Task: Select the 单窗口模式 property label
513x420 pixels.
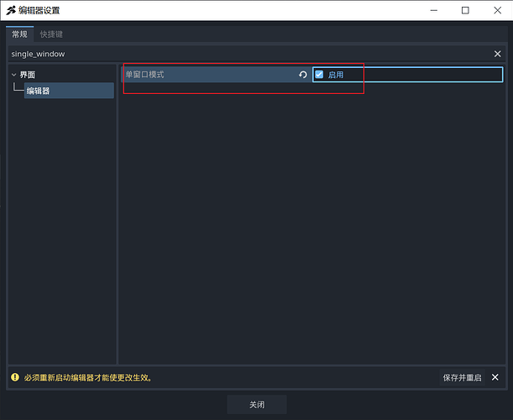Action: tap(144, 75)
